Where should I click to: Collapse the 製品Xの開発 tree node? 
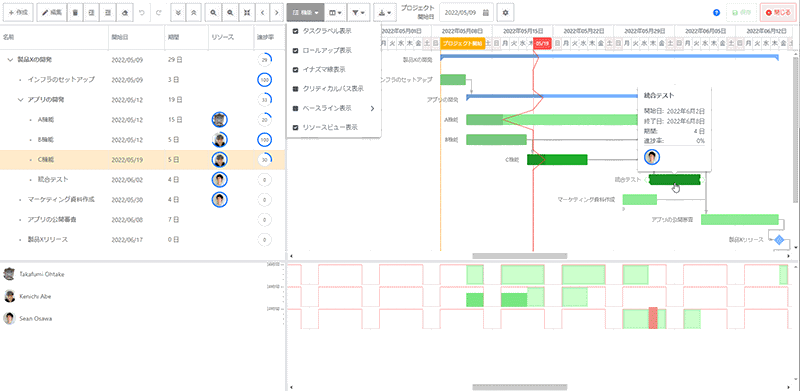pos(10,60)
